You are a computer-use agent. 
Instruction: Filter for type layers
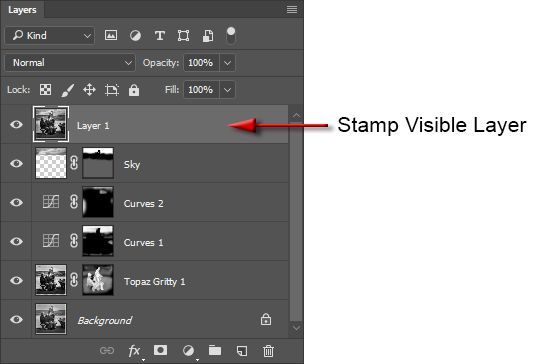pos(159,35)
